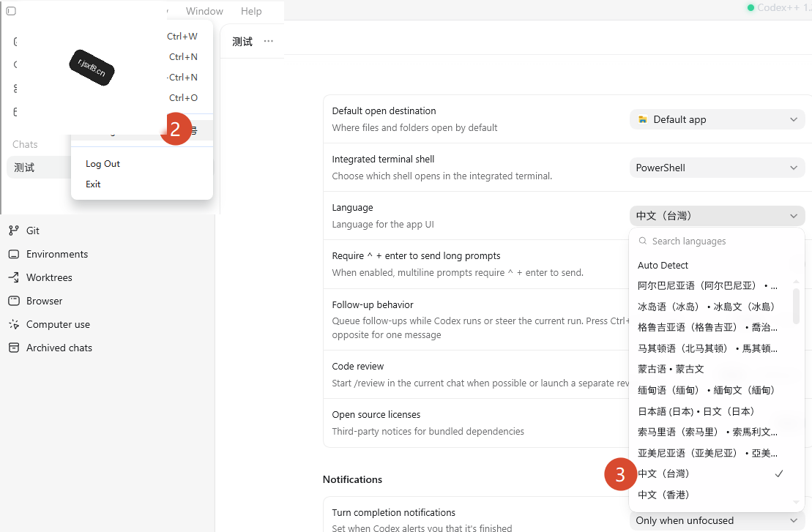Click the Default app folder icon
The height and width of the screenshot is (532, 812).
tap(643, 119)
